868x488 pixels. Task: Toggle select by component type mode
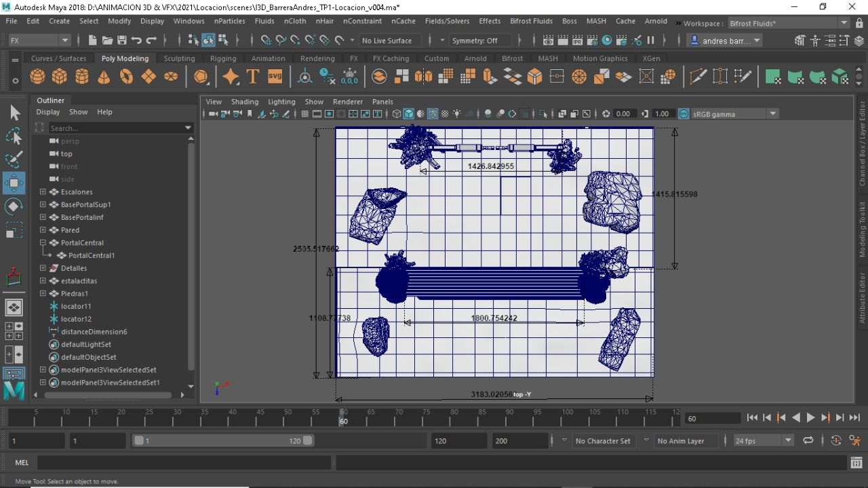pyautogui.click(x=223, y=41)
